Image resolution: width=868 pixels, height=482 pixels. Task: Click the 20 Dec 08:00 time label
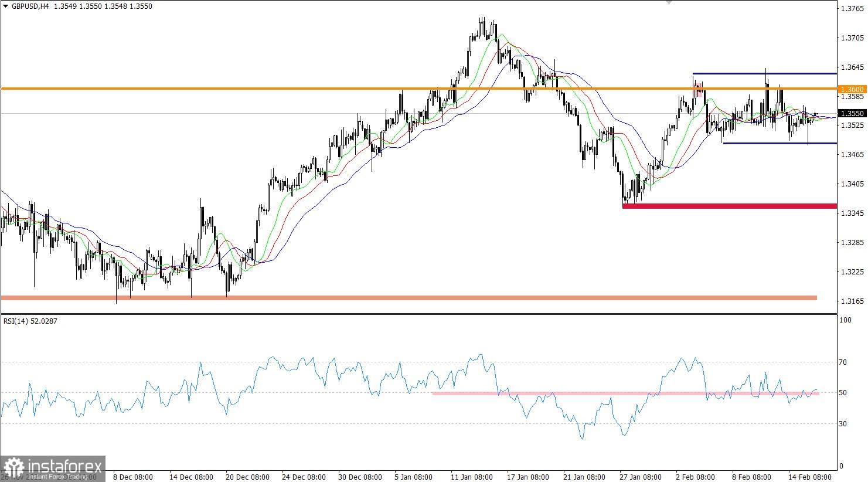pos(247,477)
